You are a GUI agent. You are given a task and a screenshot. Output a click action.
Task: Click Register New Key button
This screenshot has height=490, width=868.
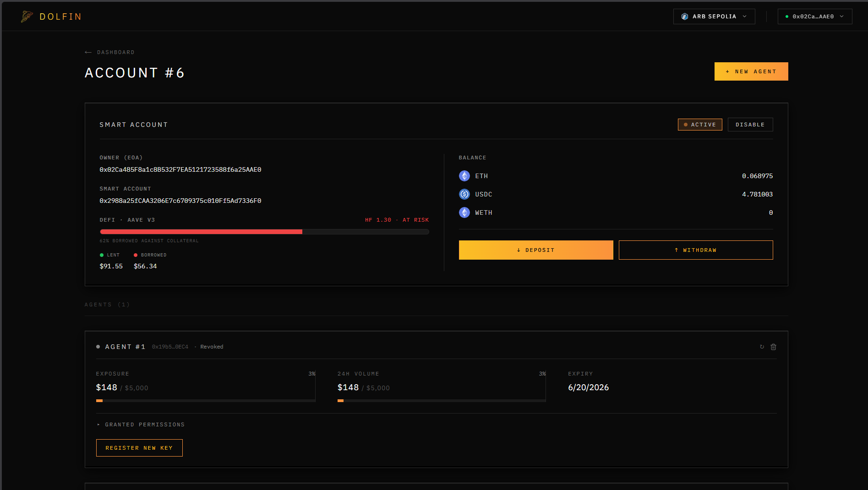(139, 448)
